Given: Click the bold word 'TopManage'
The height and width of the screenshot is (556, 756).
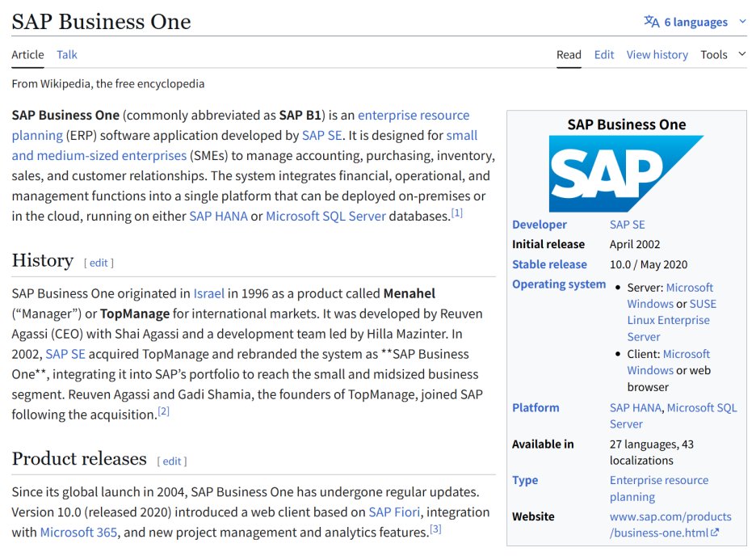Looking at the screenshot, I should coord(135,314).
